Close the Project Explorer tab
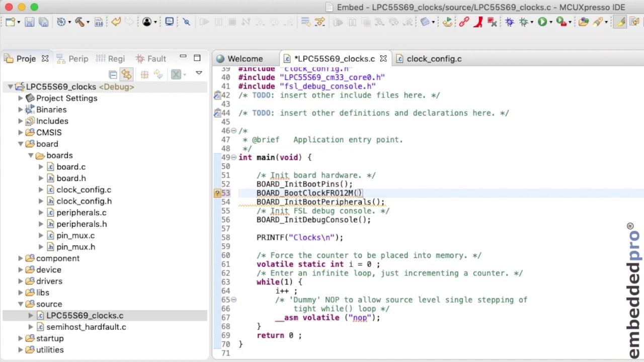Image resolution: width=644 pixels, height=362 pixels. click(45, 59)
